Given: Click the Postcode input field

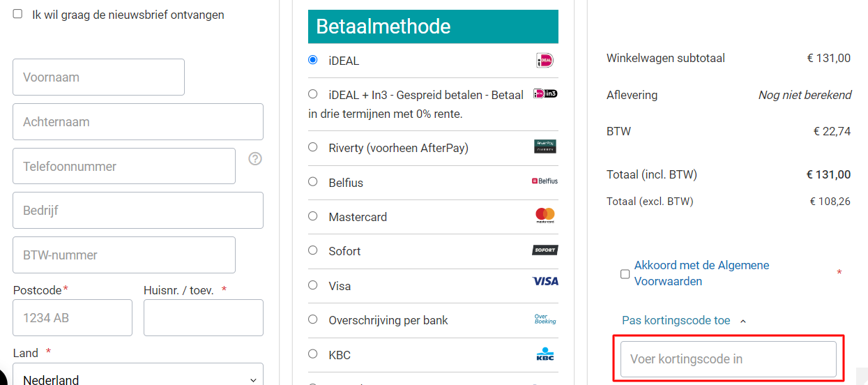Looking at the screenshot, I should coord(73,317).
